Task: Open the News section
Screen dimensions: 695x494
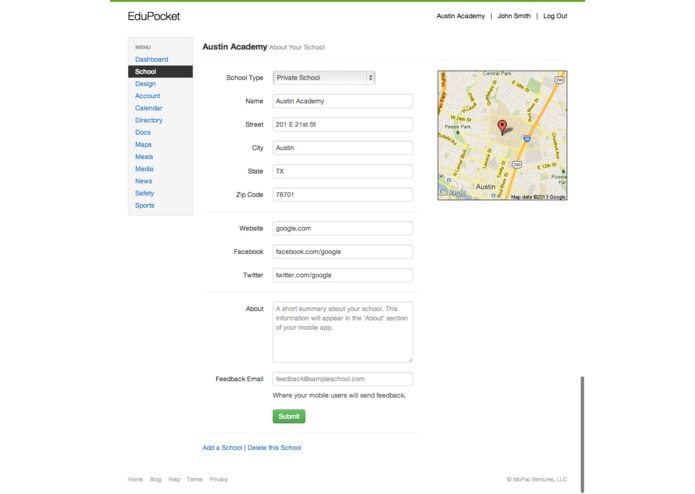Action: (144, 181)
